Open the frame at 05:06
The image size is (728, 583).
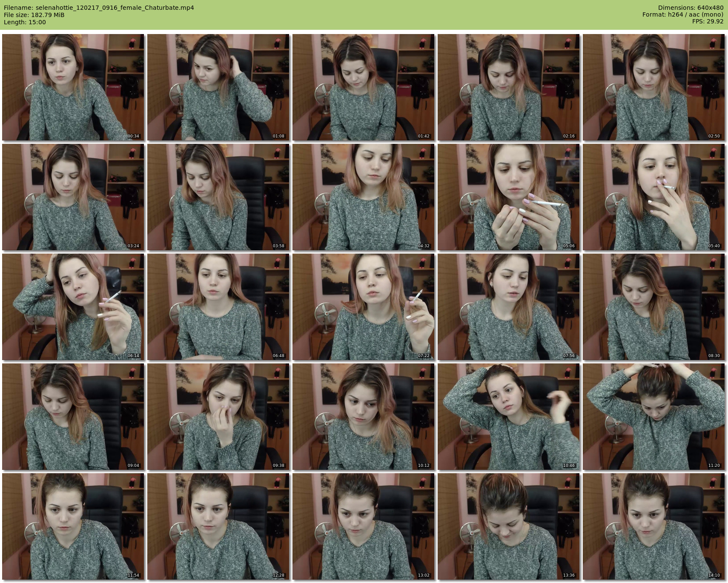pyautogui.click(x=509, y=197)
